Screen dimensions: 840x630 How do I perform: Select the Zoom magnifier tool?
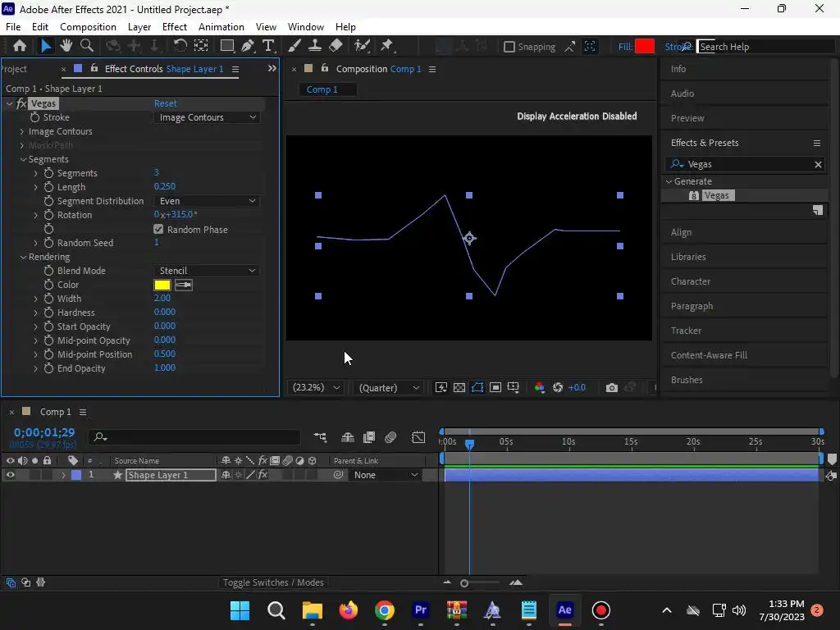87,46
